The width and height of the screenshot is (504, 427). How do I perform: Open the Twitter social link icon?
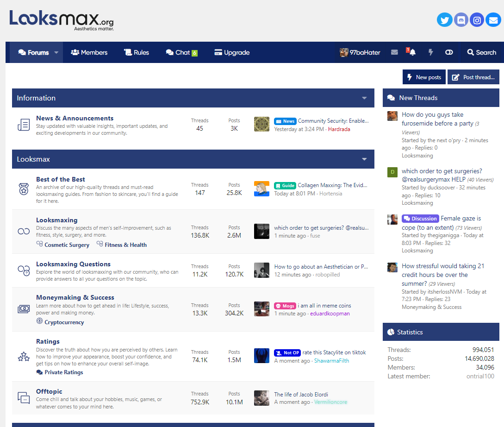click(x=445, y=20)
